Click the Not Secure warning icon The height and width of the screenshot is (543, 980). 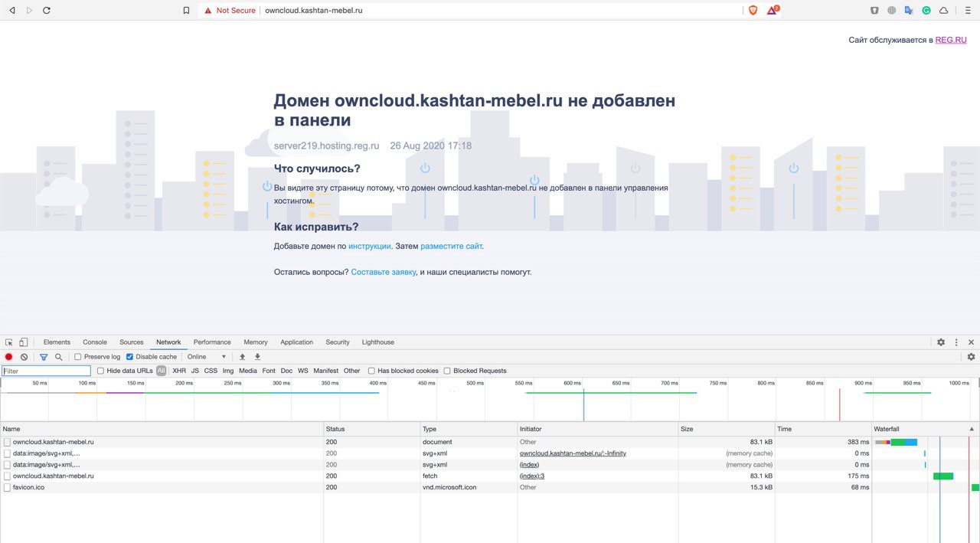pos(207,11)
